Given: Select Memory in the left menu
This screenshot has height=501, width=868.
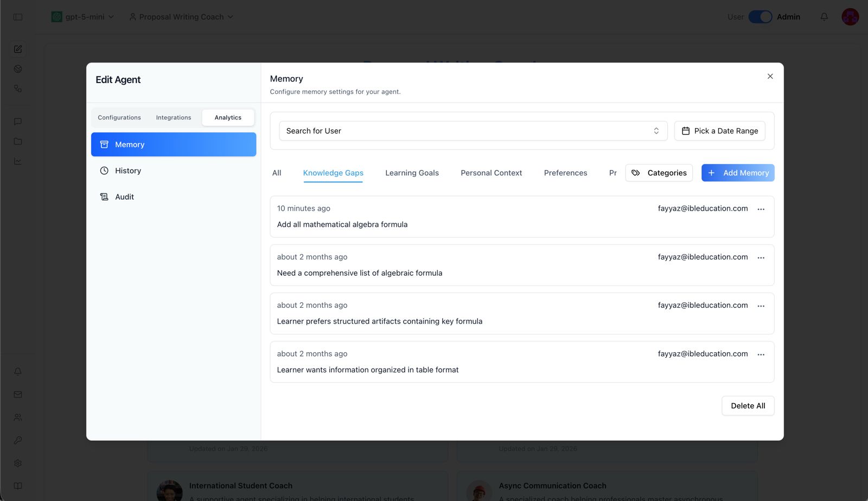Looking at the screenshot, I should [x=174, y=144].
